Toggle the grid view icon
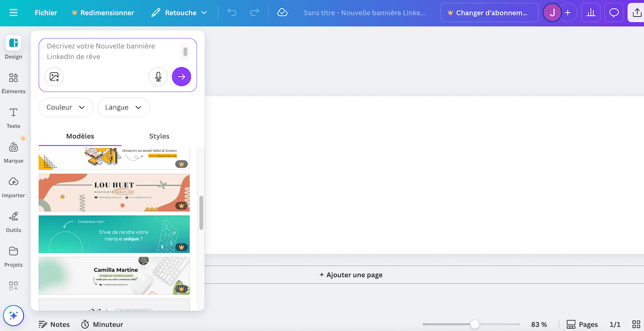This screenshot has height=331, width=644. click(636, 325)
